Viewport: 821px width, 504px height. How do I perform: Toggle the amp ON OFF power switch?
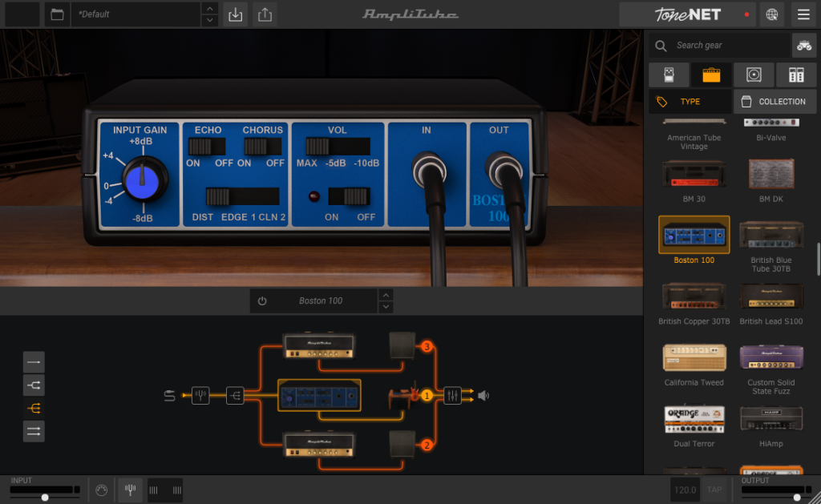click(x=350, y=197)
